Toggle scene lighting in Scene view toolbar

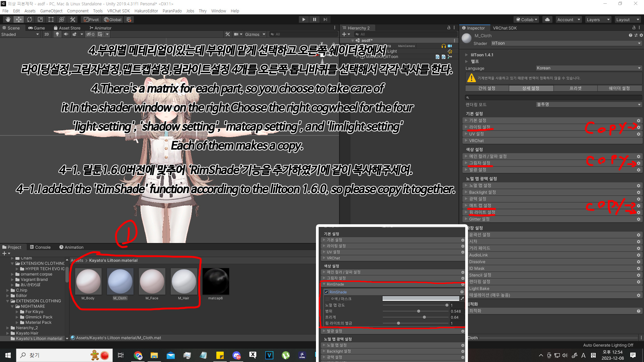click(x=57, y=34)
